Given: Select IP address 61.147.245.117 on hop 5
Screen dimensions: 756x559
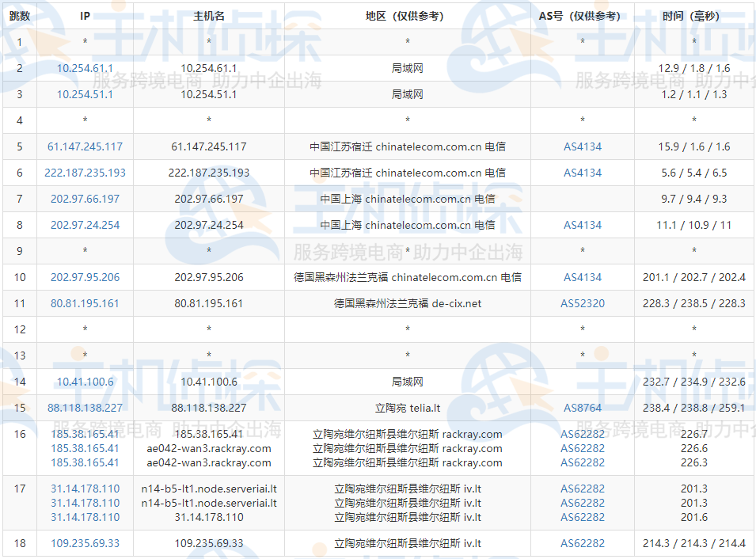Looking at the screenshot, I should coord(85,146).
